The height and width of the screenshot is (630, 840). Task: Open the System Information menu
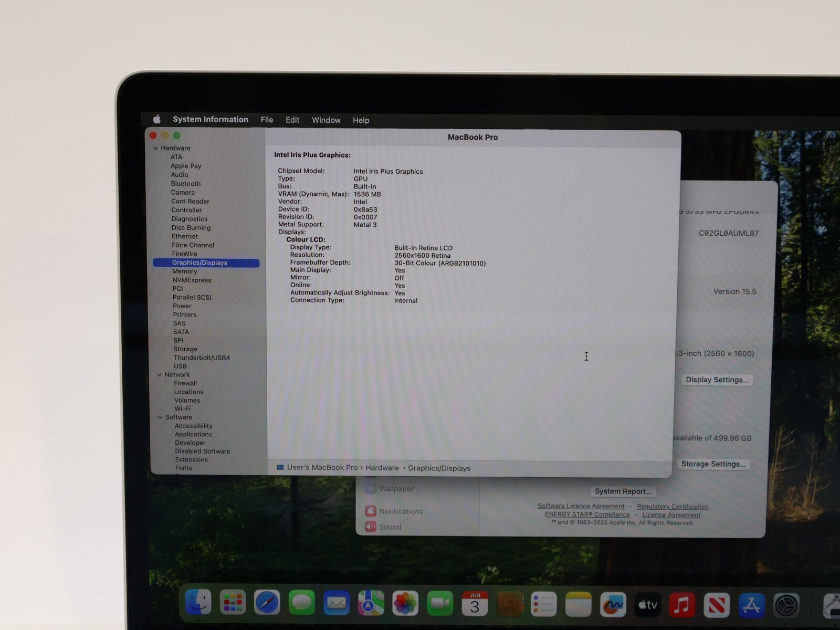pos(211,119)
